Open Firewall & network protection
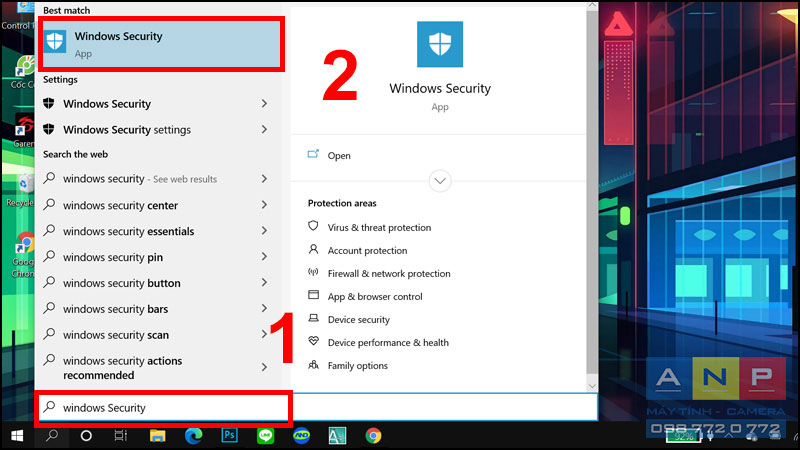Viewport: 800px width, 450px height. pos(389,273)
